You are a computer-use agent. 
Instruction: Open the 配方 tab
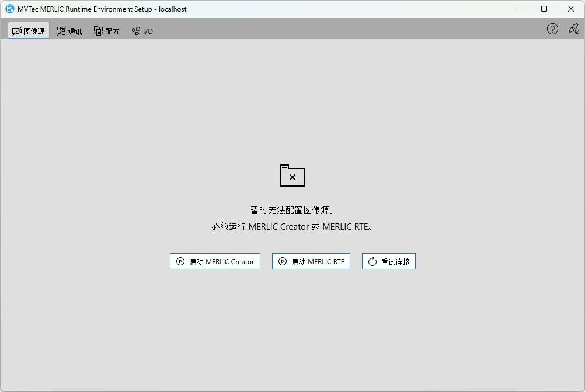click(106, 31)
